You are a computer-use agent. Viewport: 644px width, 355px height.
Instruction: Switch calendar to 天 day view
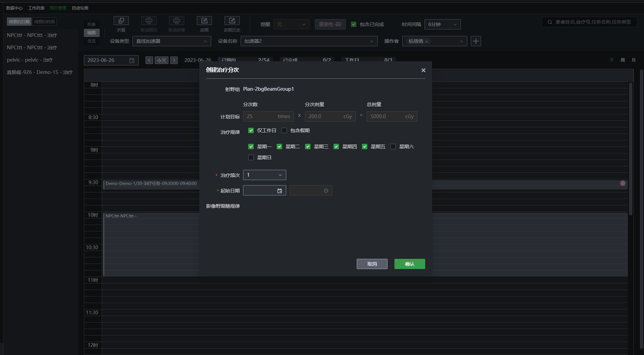612,60
